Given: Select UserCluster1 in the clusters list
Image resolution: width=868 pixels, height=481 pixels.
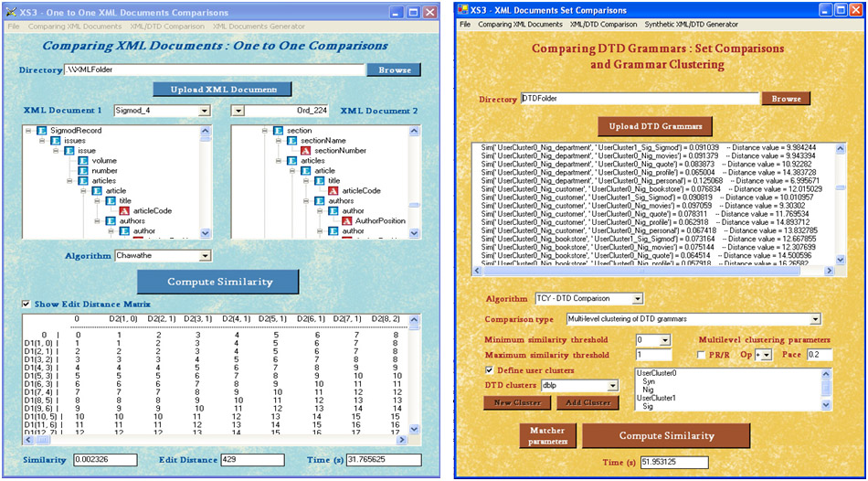Looking at the screenshot, I should click(x=656, y=398).
